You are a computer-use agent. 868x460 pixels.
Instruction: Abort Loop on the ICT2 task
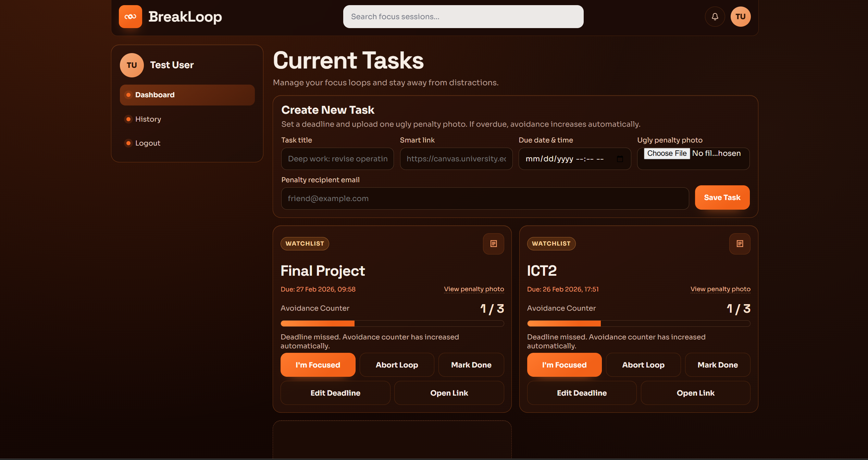click(643, 365)
